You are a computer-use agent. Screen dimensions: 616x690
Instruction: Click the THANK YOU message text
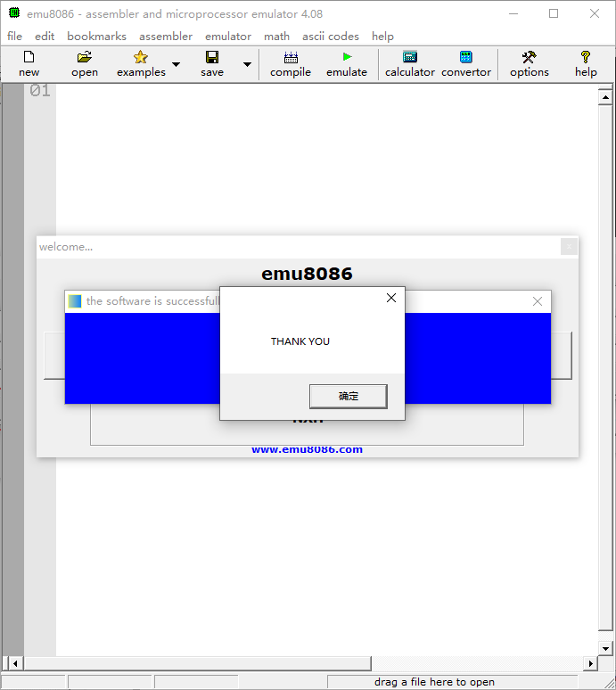(300, 341)
